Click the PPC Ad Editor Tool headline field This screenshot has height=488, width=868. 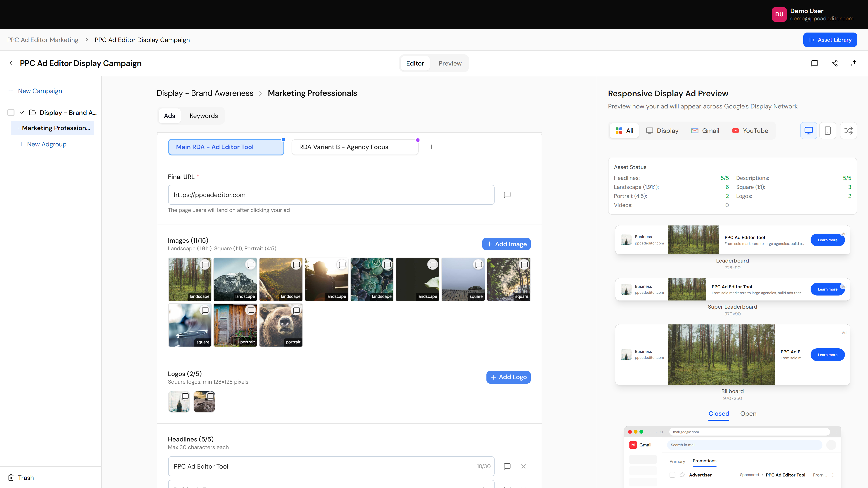pyautogui.click(x=331, y=467)
